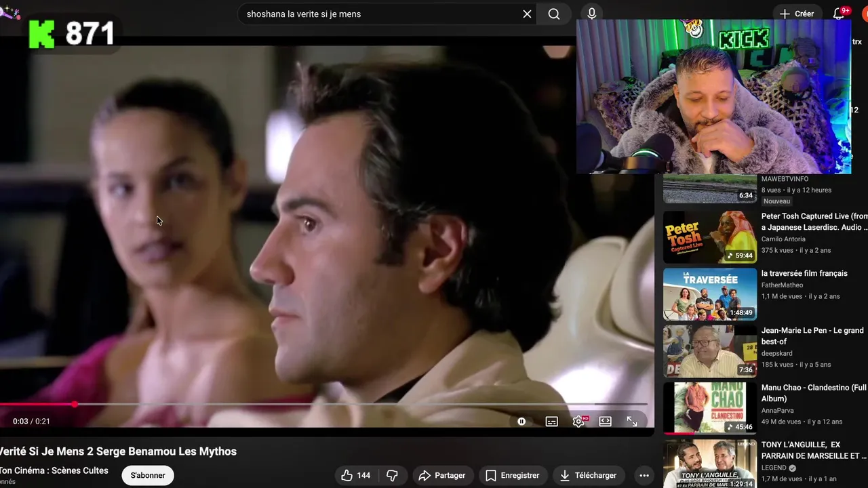Click the magnifier search button

point(554,14)
